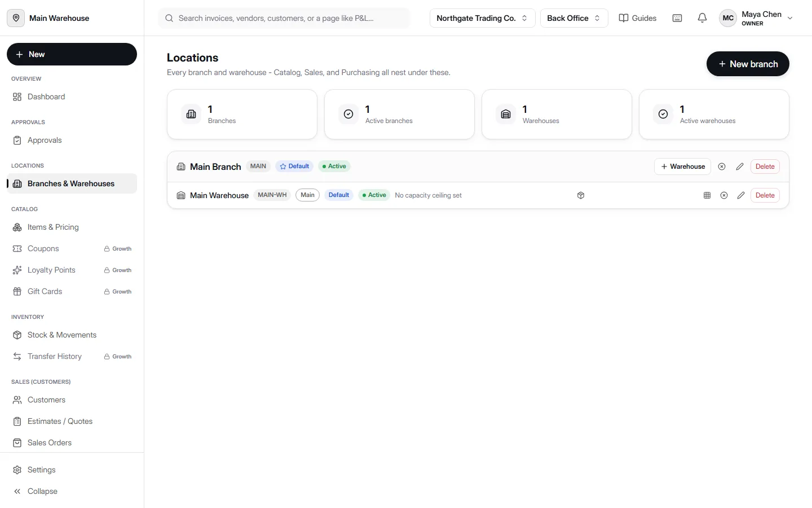Click the warehouse icon before the Main Warehouse row

pos(181,195)
